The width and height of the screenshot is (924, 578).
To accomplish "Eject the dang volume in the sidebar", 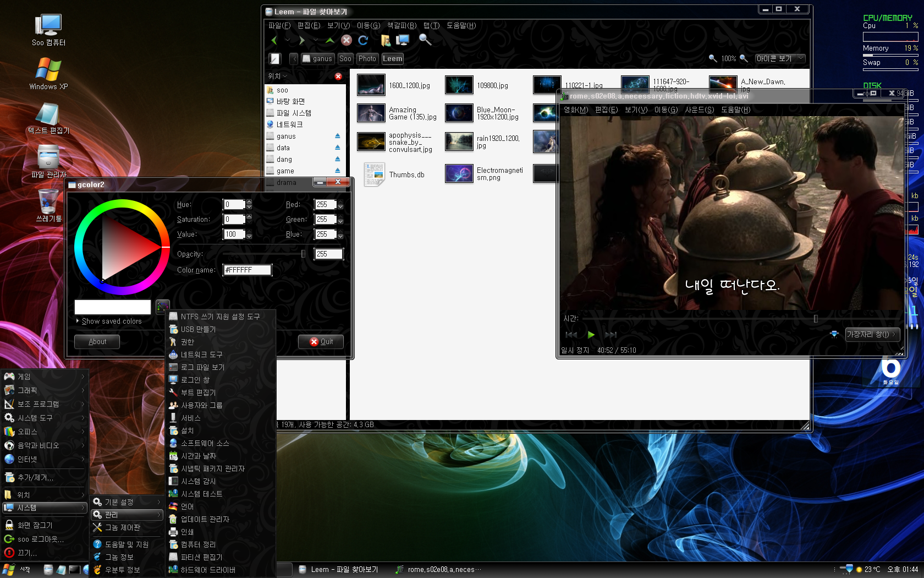I will click(338, 159).
